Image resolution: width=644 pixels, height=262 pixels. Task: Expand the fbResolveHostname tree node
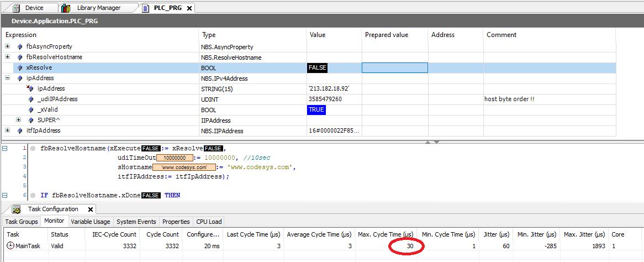click(x=7, y=57)
